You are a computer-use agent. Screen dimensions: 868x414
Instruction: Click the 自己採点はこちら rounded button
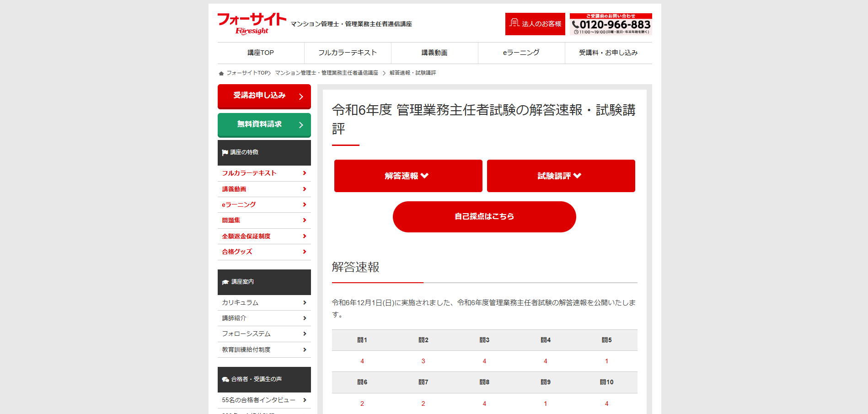point(484,217)
